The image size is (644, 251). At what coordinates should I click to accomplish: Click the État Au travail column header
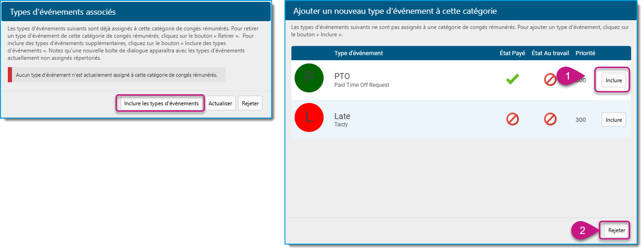[x=550, y=53]
